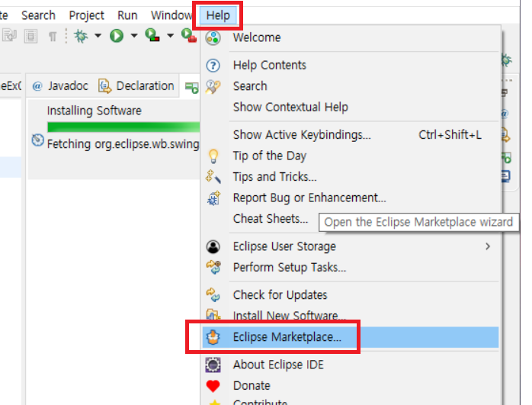Click the Installing Software job icon
Image resolution: width=532 pixels, height=405 pixels.
tap(37, 140)
